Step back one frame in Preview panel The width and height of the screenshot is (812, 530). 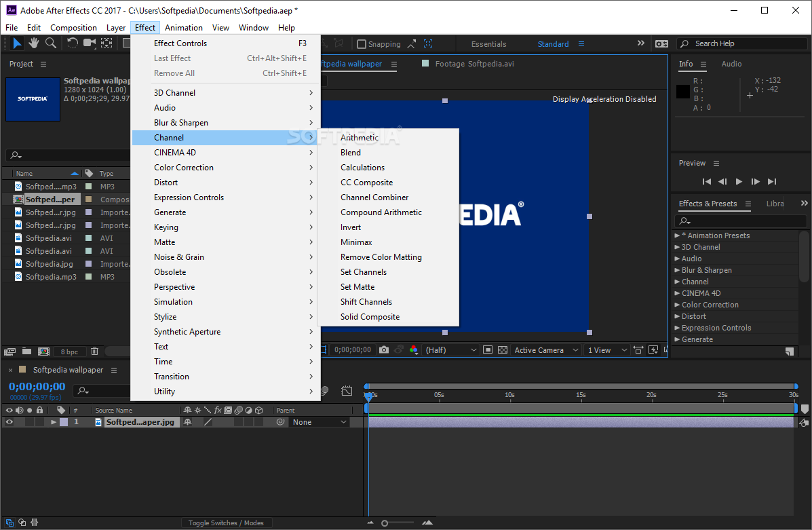coord(722,182)
